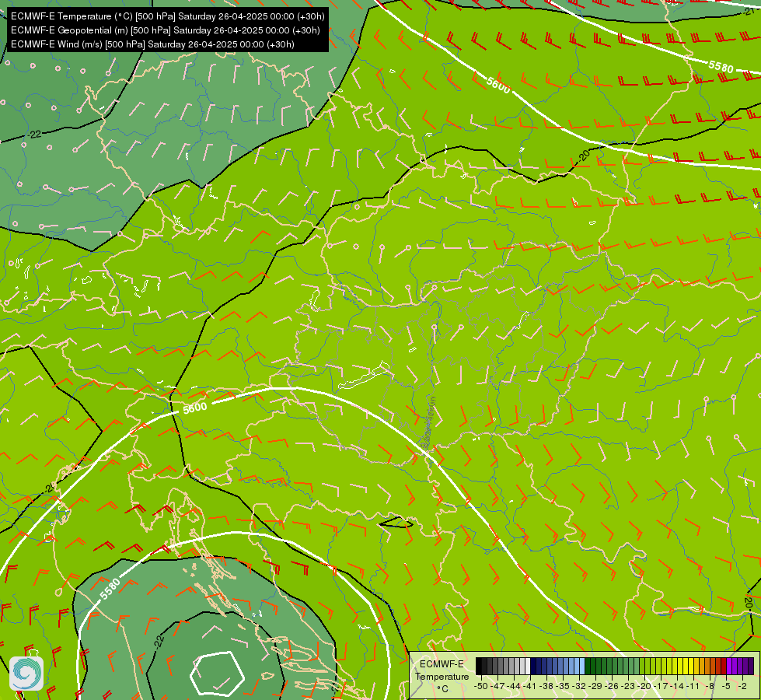Click the legend tick label '-35'
761x700 pixels.
pos(563,686)
